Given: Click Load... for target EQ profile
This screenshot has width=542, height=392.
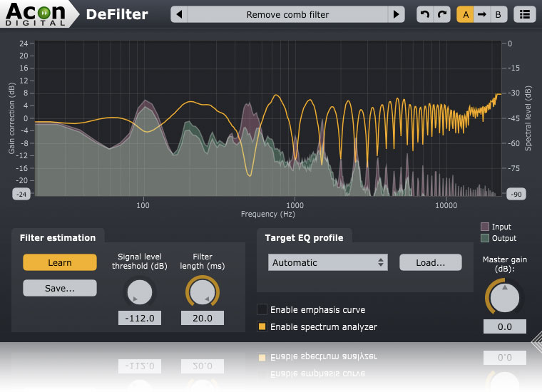Looking at the screenshot, I should coord(430,262).
